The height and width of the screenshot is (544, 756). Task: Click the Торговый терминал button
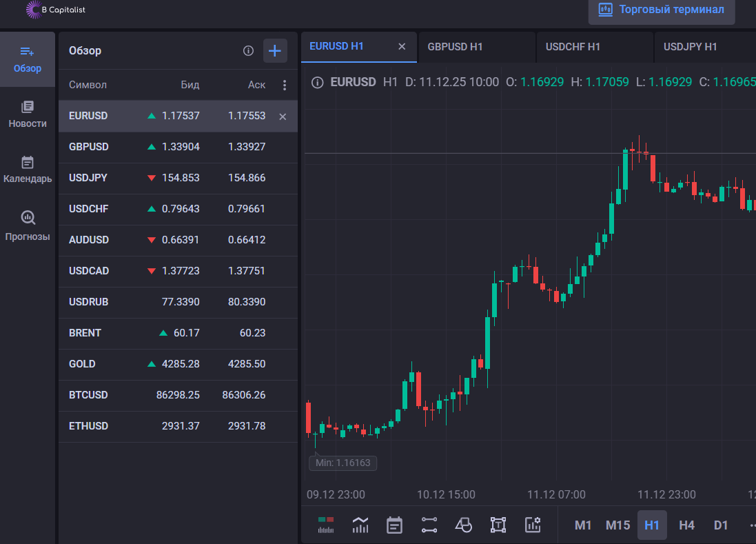[662, 10]
